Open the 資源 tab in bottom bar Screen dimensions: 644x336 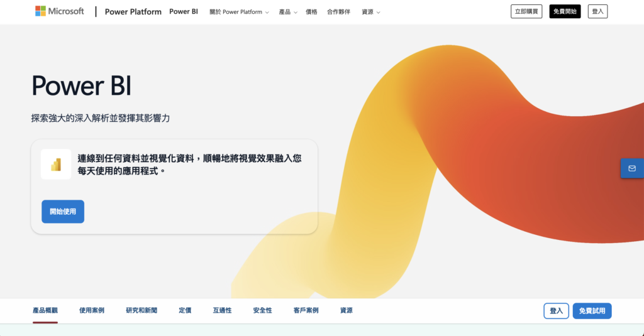pyautogui.click(x=347, y=310)
